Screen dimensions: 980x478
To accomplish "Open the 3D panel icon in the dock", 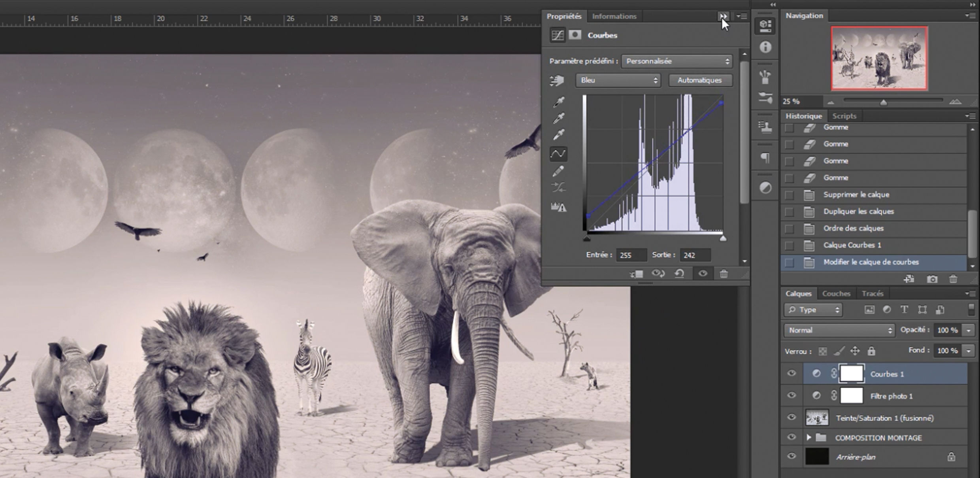I will (x=765, y=26).
